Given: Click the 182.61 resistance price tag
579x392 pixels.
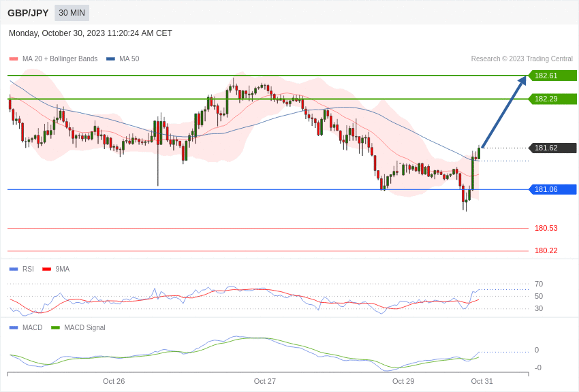Looking at the screenshot, I should coord(552,76).
